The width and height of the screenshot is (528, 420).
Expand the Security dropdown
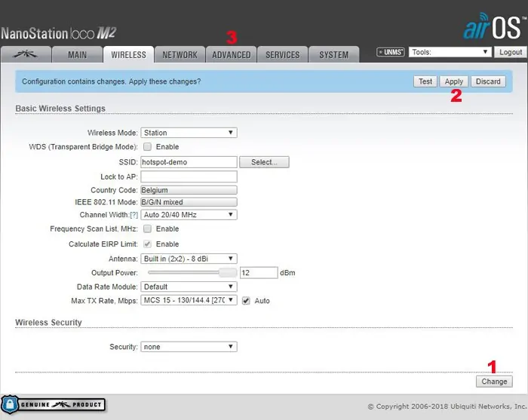click(189, 347)
